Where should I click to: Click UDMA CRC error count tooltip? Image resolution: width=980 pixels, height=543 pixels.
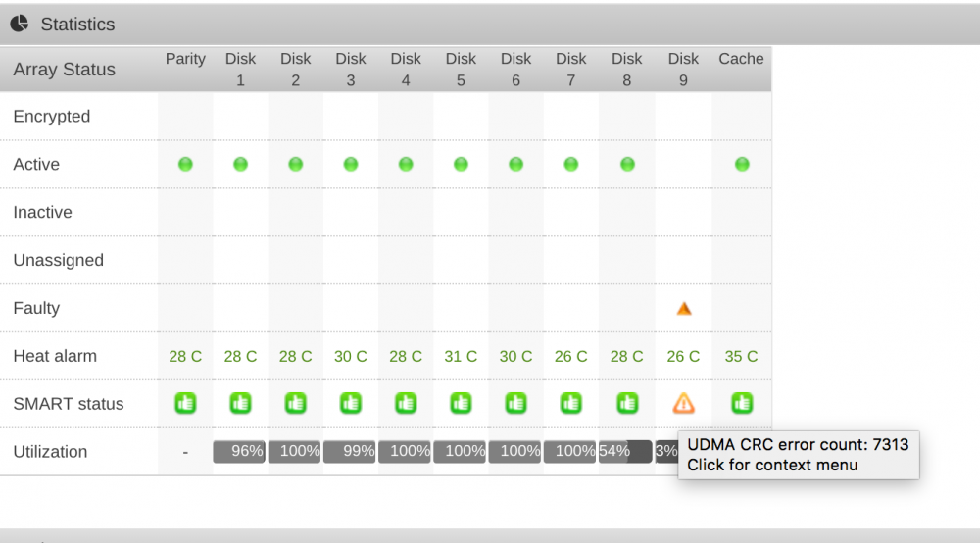coord(798,455)
